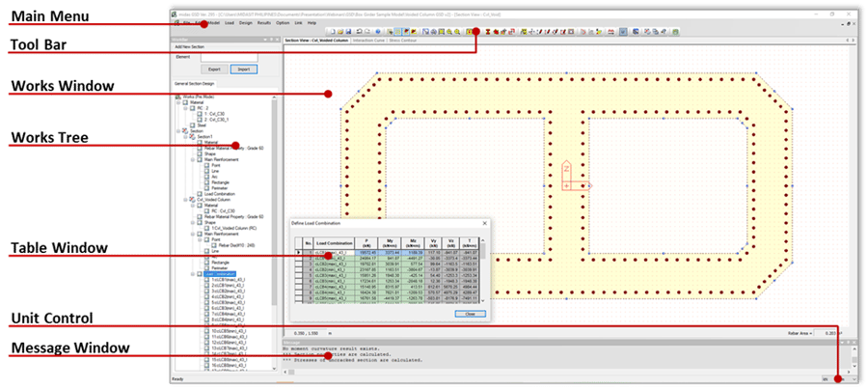Collapse the top-level Material node in Works tree
868x389 pixels.
coord(178,102)
